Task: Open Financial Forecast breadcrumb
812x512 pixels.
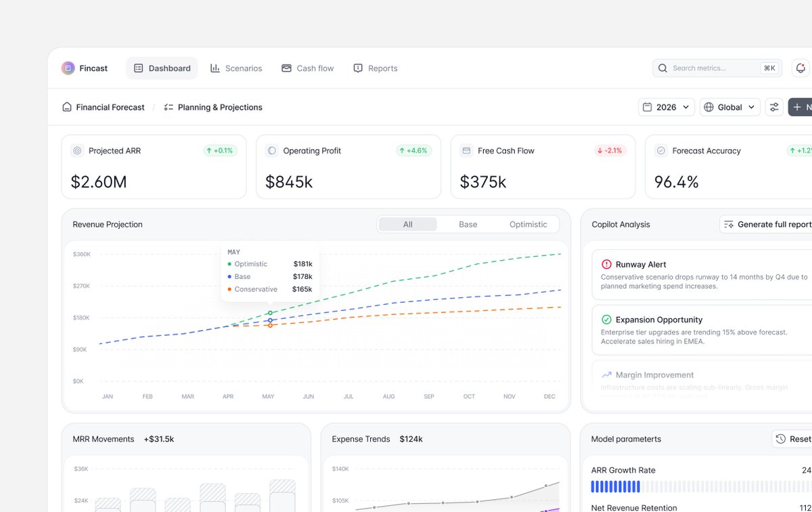Action: pos(104,107)
